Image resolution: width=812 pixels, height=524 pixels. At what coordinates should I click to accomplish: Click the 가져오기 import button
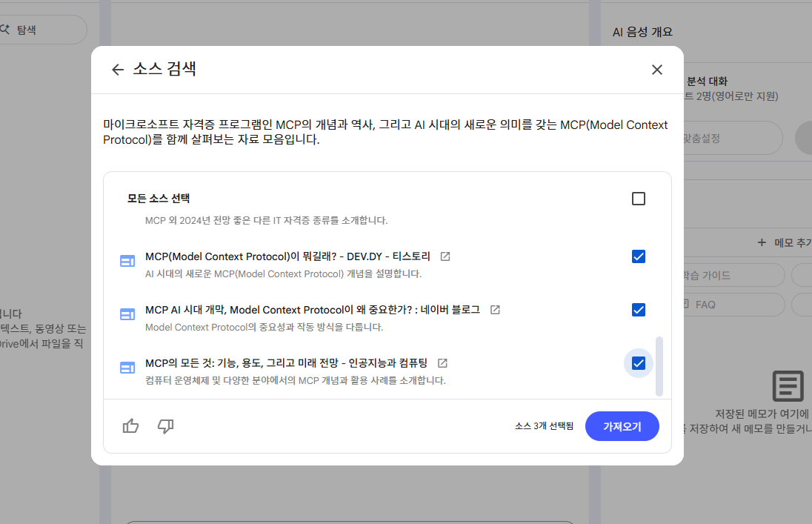click(x=622, y=427)
